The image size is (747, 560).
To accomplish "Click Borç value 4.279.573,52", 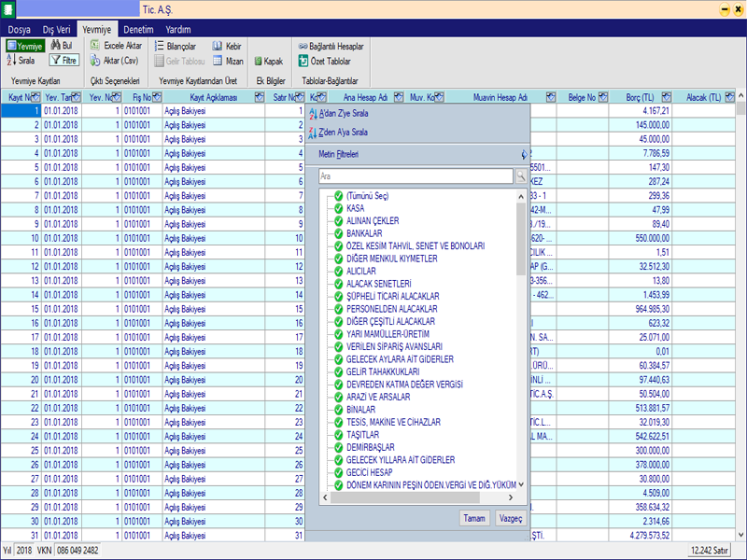I will point(649,535).
